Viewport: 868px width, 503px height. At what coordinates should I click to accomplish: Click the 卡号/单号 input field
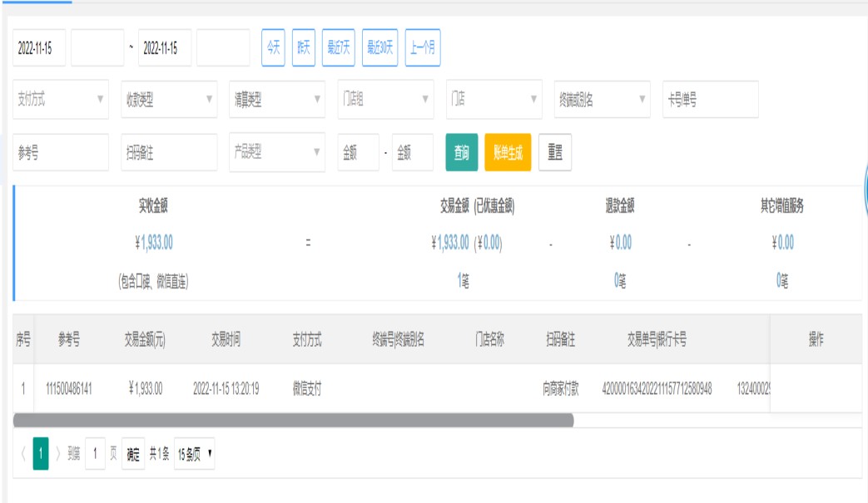(710, 100)
